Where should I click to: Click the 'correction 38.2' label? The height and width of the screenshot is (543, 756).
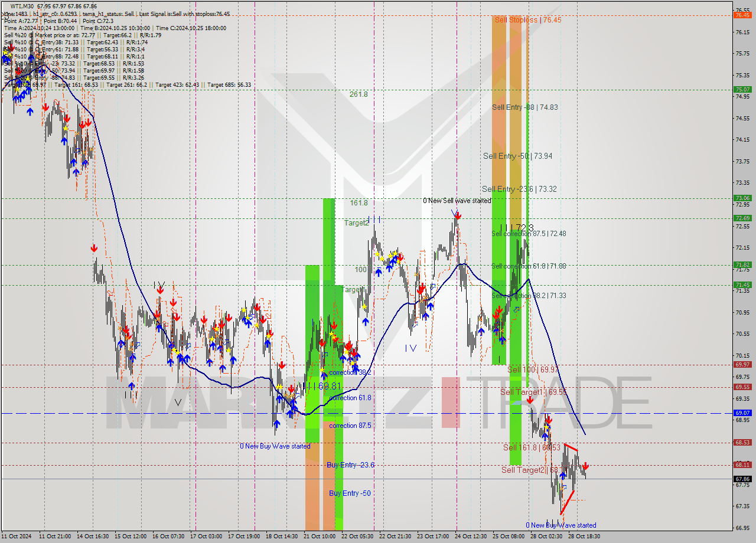[x=350, y=372]
